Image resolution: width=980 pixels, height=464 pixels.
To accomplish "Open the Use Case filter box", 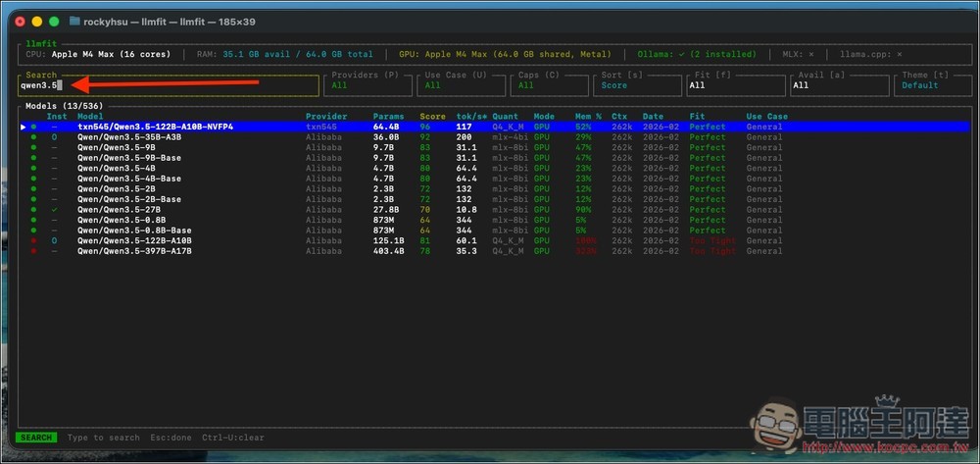I will coord(460,85).
